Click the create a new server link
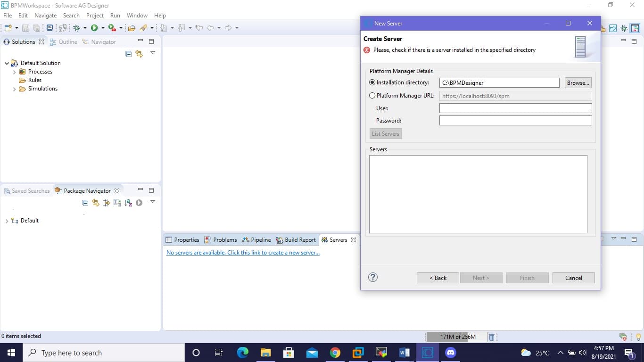Image resolution: width=644 pixels, height=362 pixels. pyautogui.click(x=243, y=253)
